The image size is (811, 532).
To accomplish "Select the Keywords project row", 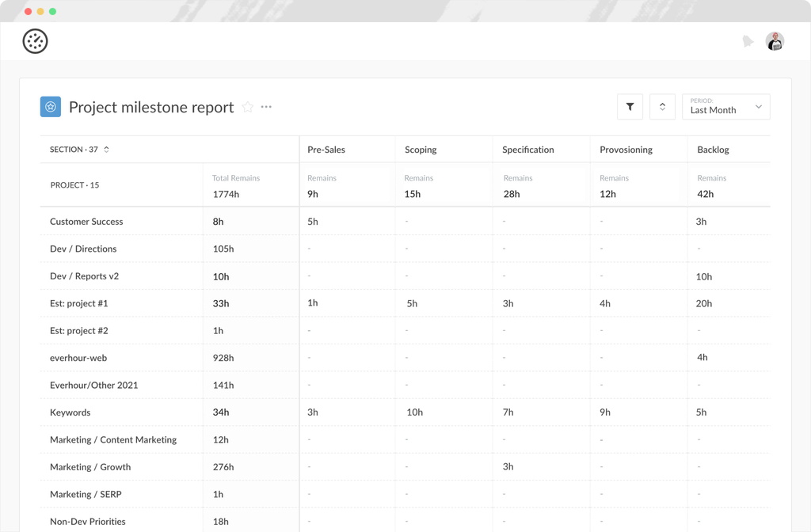I will click(x=70, y=412).
